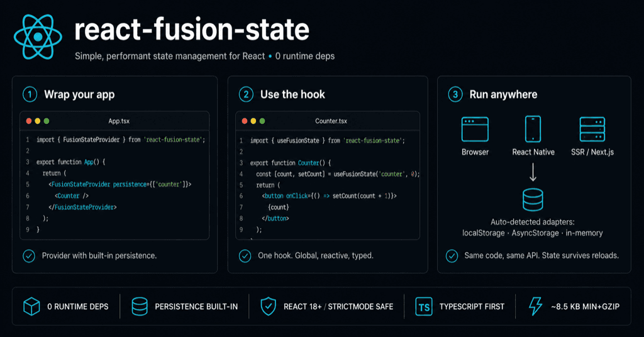Click the 'PERSISTENCE BUILT-IN' footer label
Viewport: 644px width, 337px height.
196,307
